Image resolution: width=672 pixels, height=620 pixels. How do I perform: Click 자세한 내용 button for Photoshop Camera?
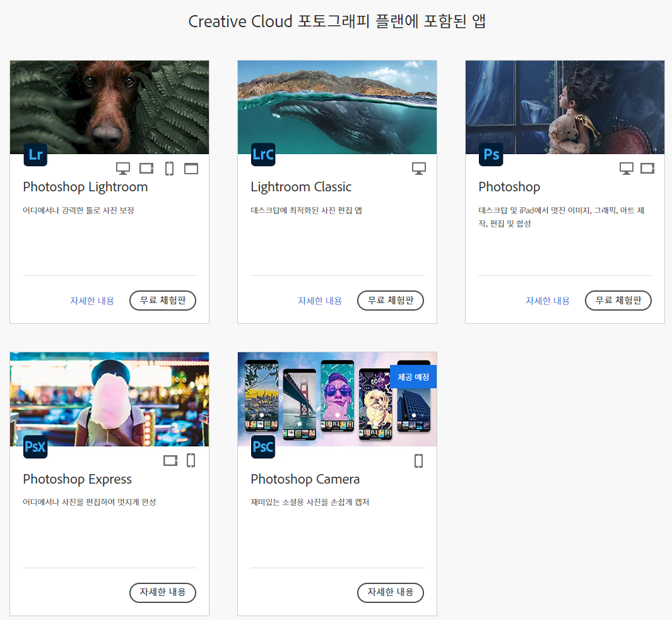[391, 593]
